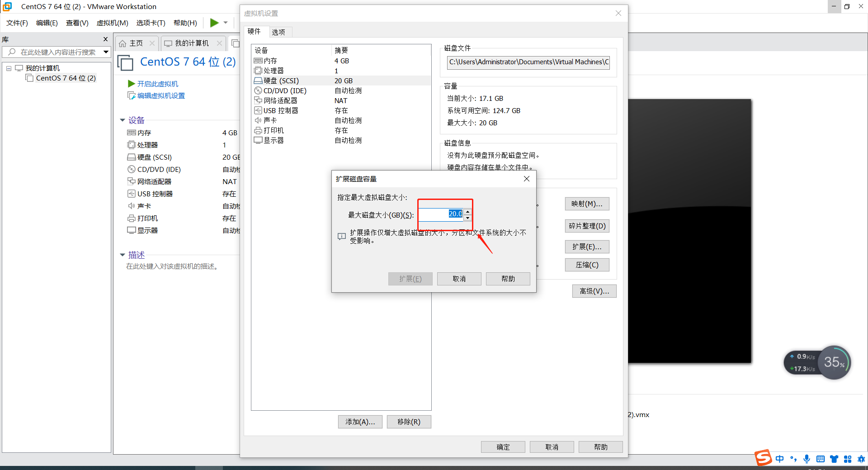868x470 pixels.
Task: Click the 磁盘文件 path field
Action: tap(528, 62)
